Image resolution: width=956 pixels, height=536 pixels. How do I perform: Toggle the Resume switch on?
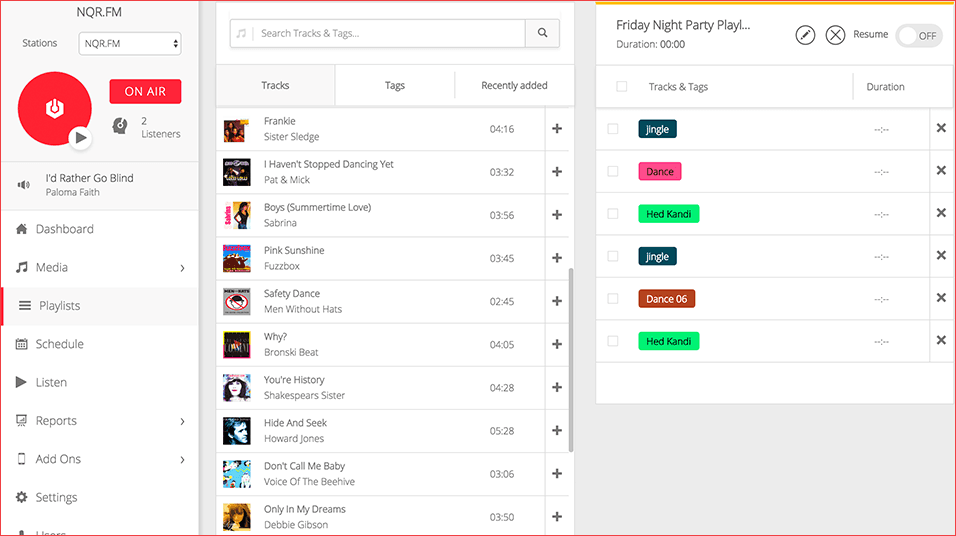[x=918, y=35]
